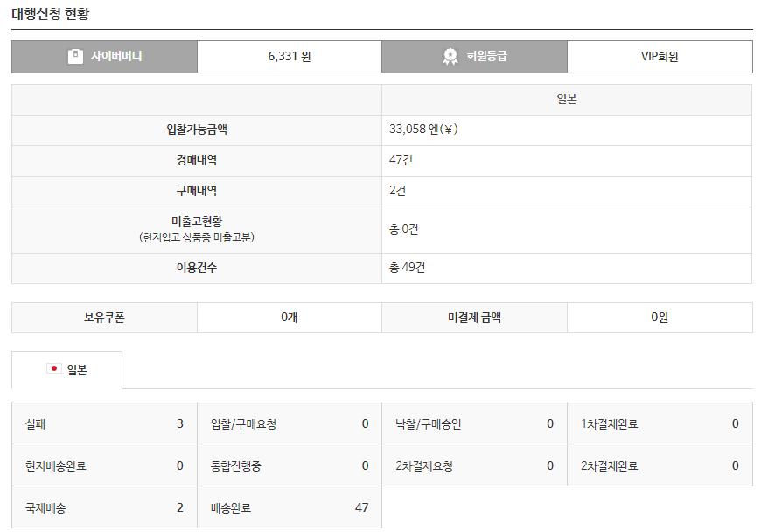761x532 pixels.
Task: Click the 이용건수 row label
Action: (197, 268)
